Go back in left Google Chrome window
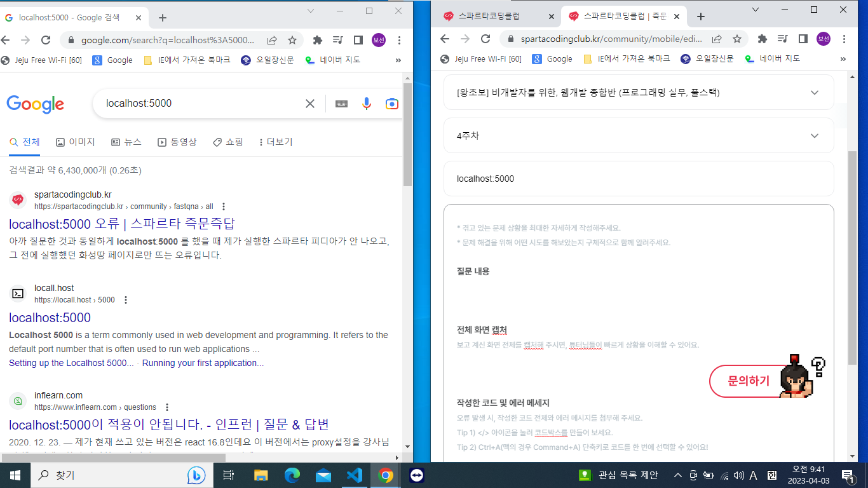The width and height of the screenshot is (868, 488). pos(6,40)
